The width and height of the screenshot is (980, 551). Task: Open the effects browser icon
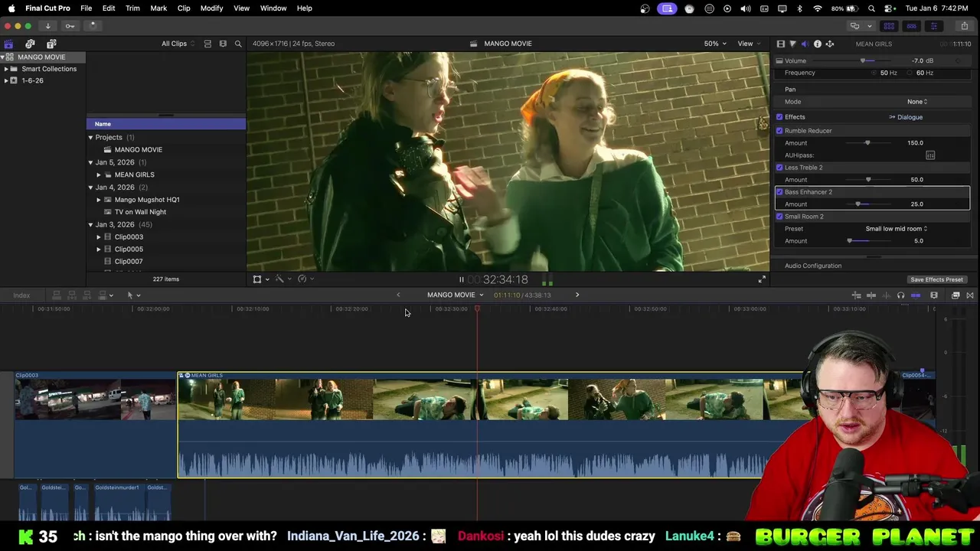point(955,295)
